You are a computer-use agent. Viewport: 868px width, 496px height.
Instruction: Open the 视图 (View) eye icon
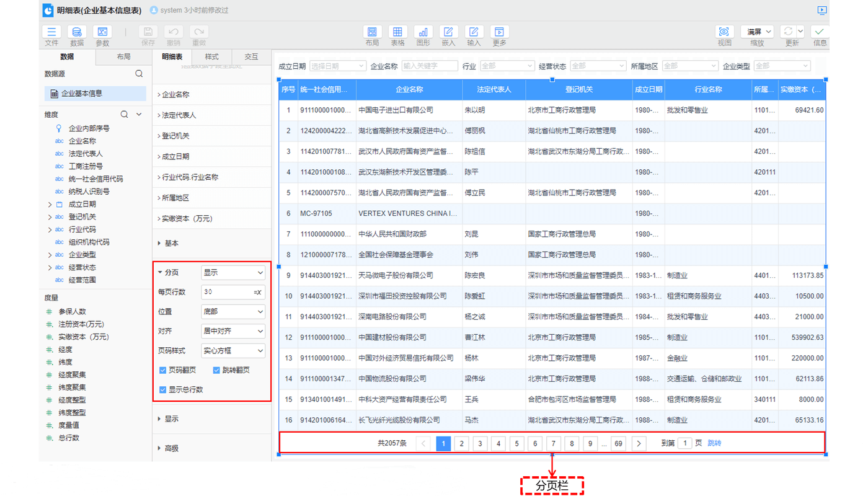pos(724,32)
